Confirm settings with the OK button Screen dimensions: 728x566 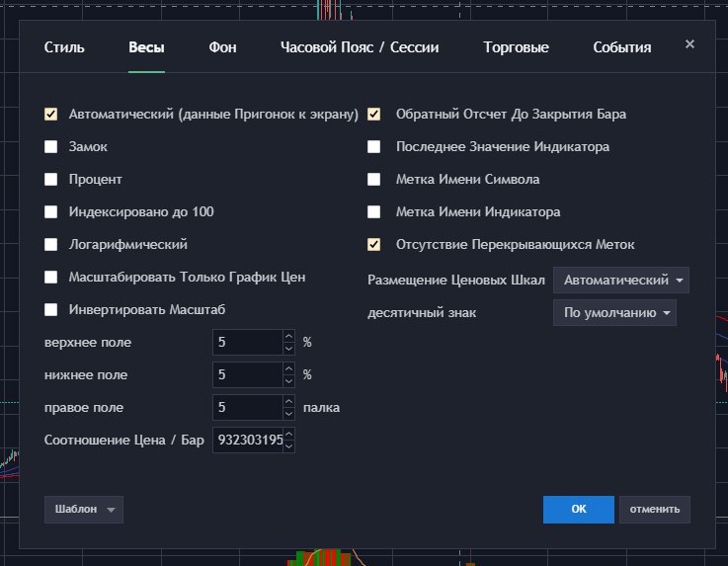579,510
